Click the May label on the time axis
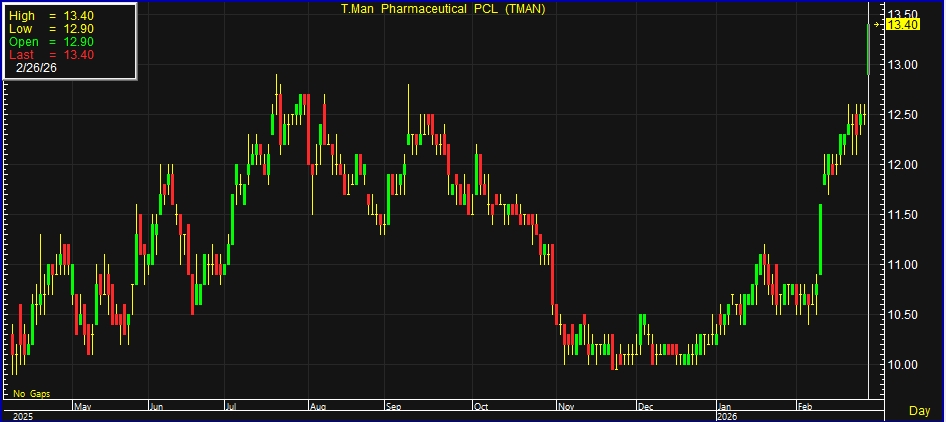 (x=84, y=407)
